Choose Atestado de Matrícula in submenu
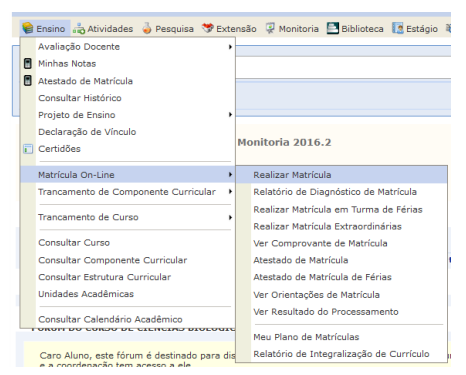 click(x=341, y=260)
